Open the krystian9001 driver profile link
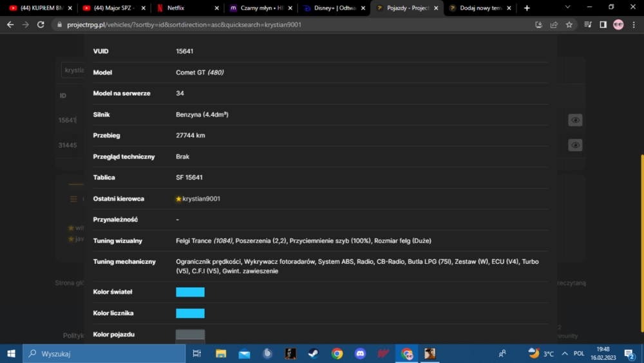The height and width of the screenshot is (363, 644). (x=201, y=199)
